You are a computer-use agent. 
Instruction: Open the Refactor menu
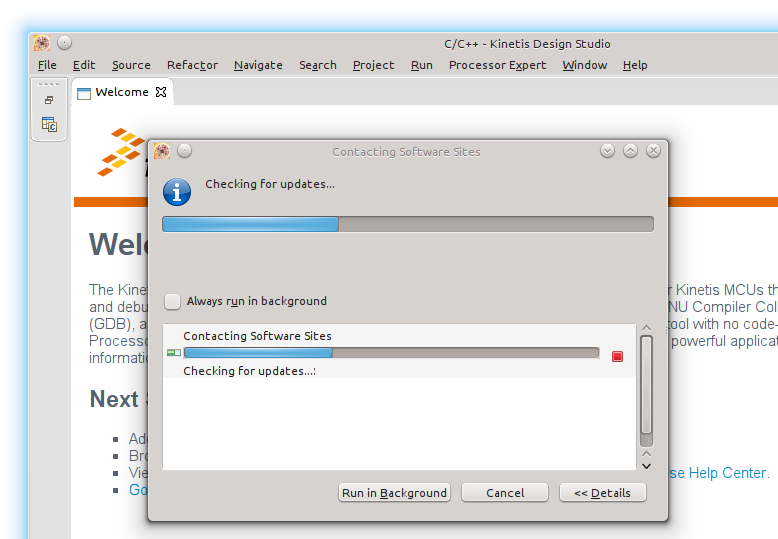(192, 65)
